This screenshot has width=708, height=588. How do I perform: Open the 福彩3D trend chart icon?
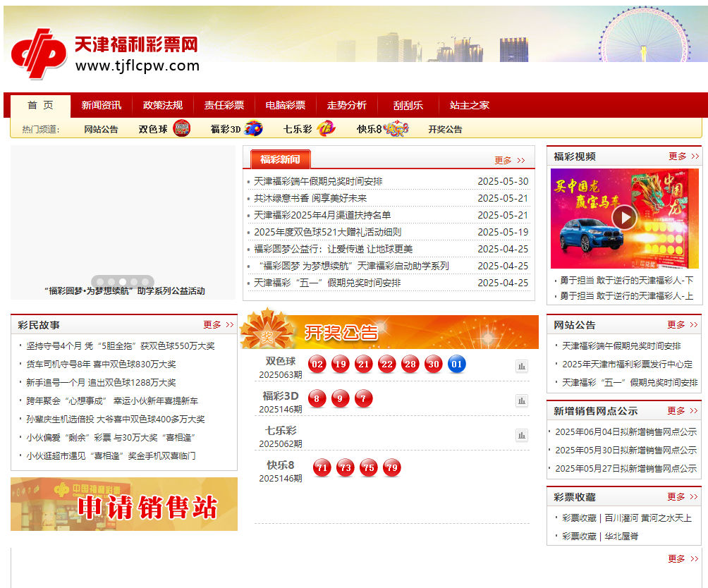pos(522,400)
